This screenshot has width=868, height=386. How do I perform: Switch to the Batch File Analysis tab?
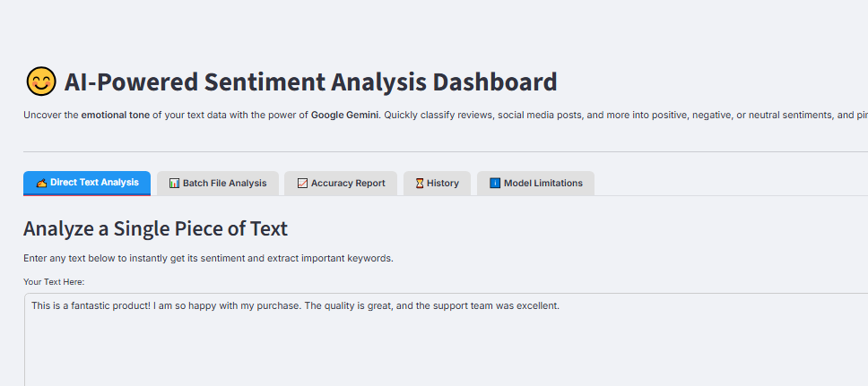[x=218, y=183]
